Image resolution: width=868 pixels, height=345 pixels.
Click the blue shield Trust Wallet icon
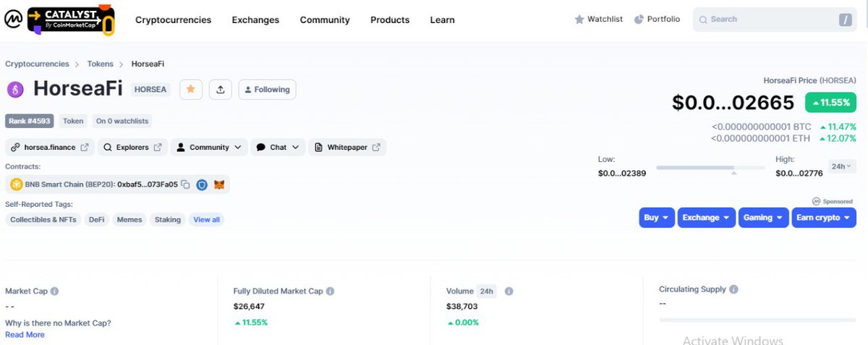point(202,184)
